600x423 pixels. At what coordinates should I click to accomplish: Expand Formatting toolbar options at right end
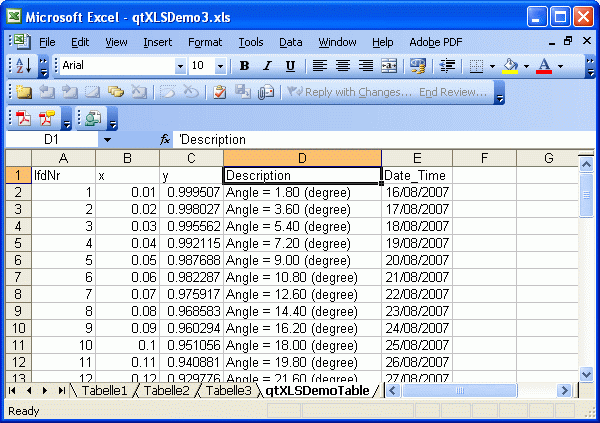point(591,67)
